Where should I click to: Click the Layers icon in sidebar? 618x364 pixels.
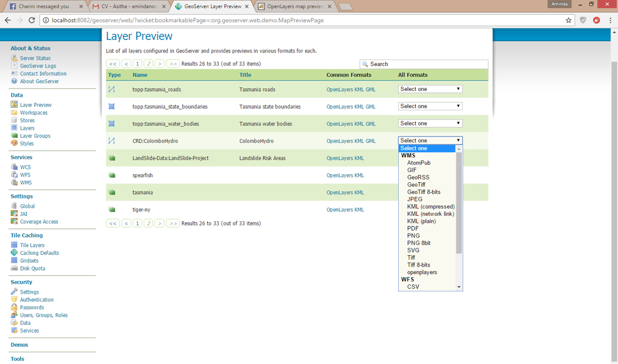(x=14, y=128)
